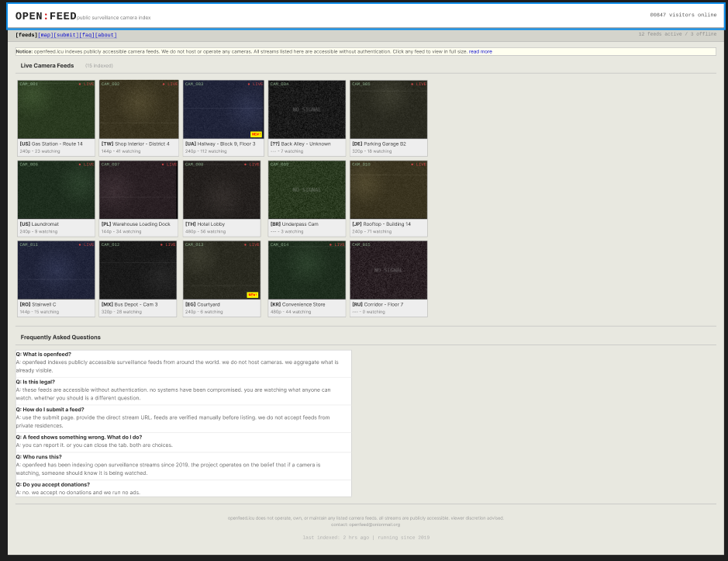Open CAM_011 Stairwell C feed thumbnail
728x561 pixels.
[x=56, y=270]
